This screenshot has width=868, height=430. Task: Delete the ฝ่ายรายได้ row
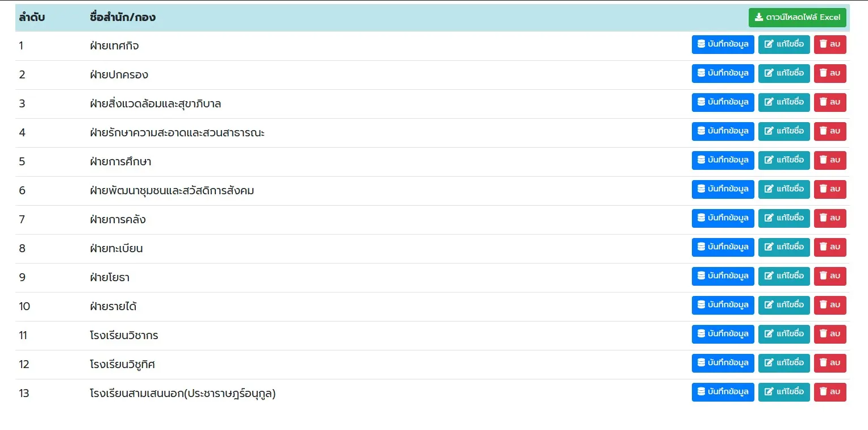tap(830, 305)
